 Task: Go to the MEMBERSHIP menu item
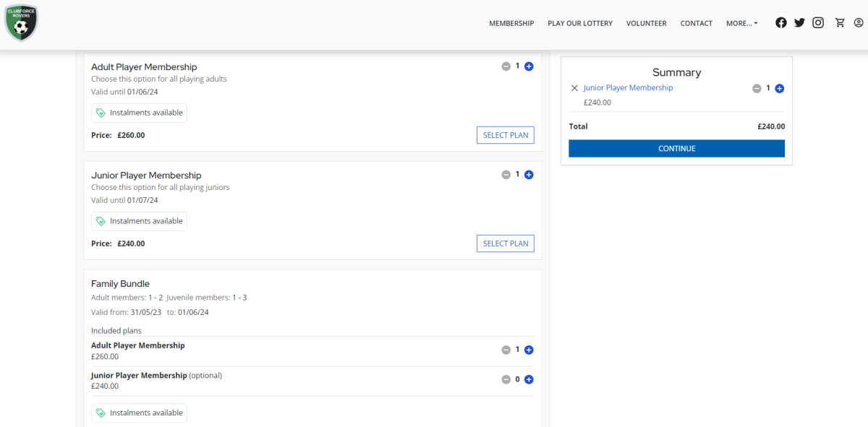[x=511, y=23]
